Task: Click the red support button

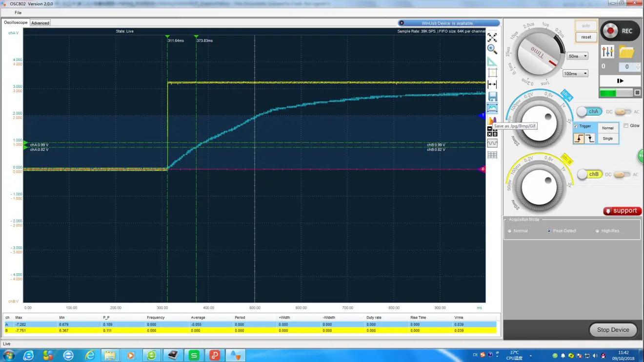Action: coord(622,211)
